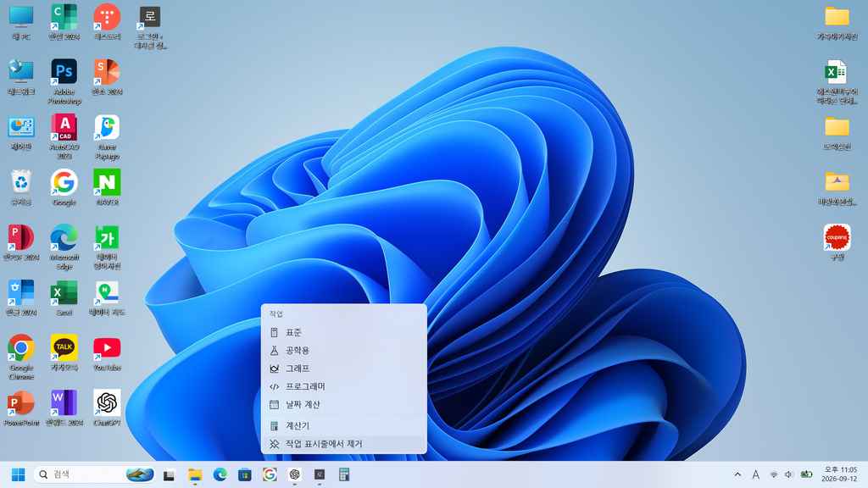The image size is (868, 488).
Task: Select the Google desktop shortcut
Action: coord(64,188)
